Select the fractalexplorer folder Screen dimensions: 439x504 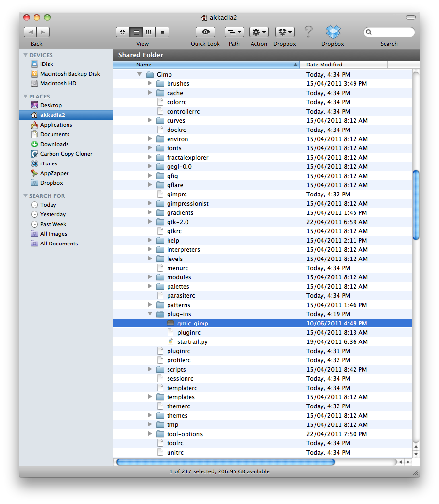tap(263, 157)
